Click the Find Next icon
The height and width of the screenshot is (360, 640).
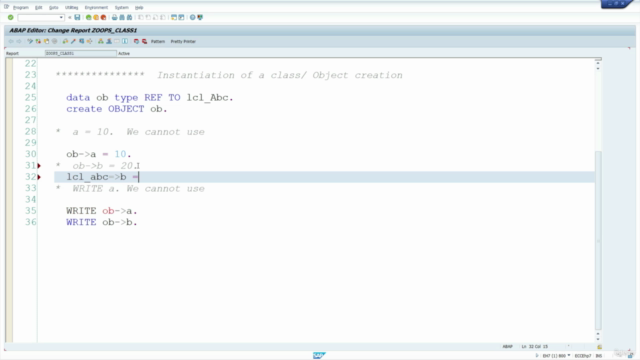click(129, 18)
